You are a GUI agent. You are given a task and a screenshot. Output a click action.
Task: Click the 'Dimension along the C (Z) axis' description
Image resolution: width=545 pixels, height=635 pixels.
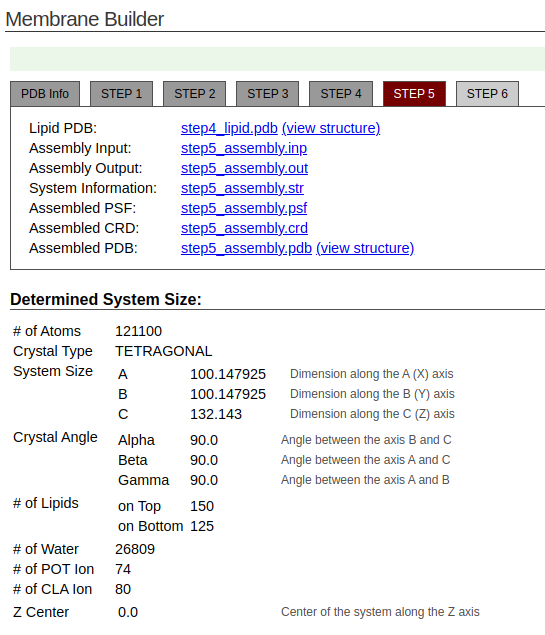(373, 414)
